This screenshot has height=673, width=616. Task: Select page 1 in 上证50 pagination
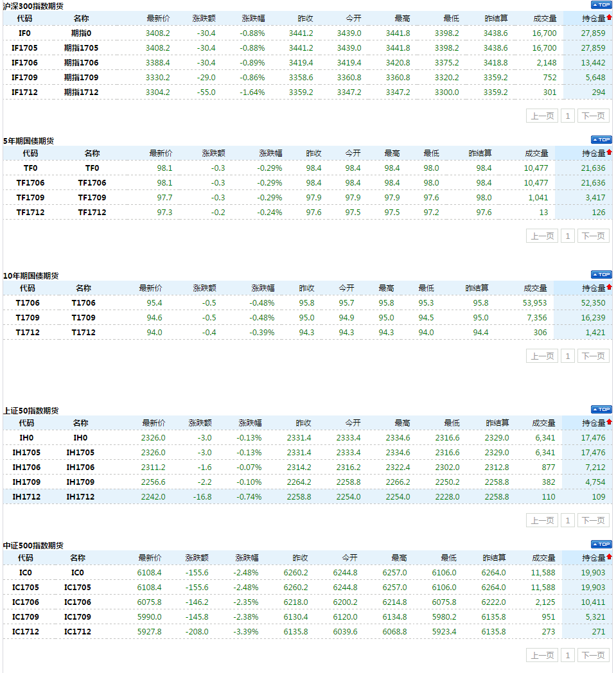[x=567, y=521]
